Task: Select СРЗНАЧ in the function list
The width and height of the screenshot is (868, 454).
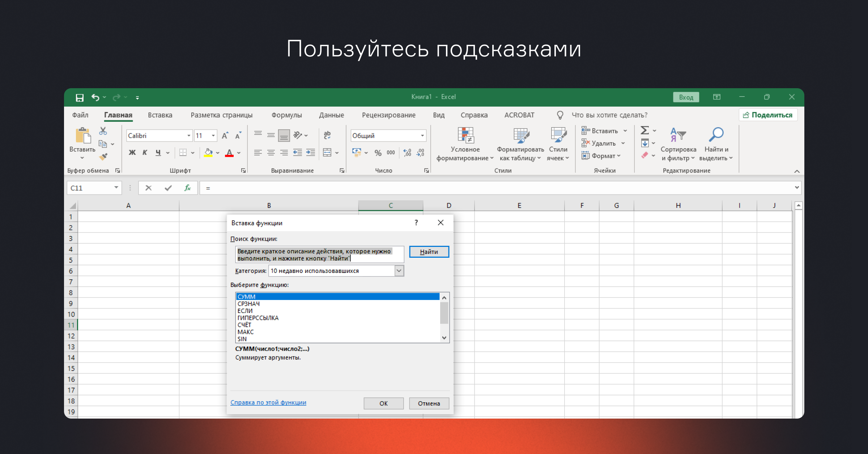Action: (x=249, y=304)
